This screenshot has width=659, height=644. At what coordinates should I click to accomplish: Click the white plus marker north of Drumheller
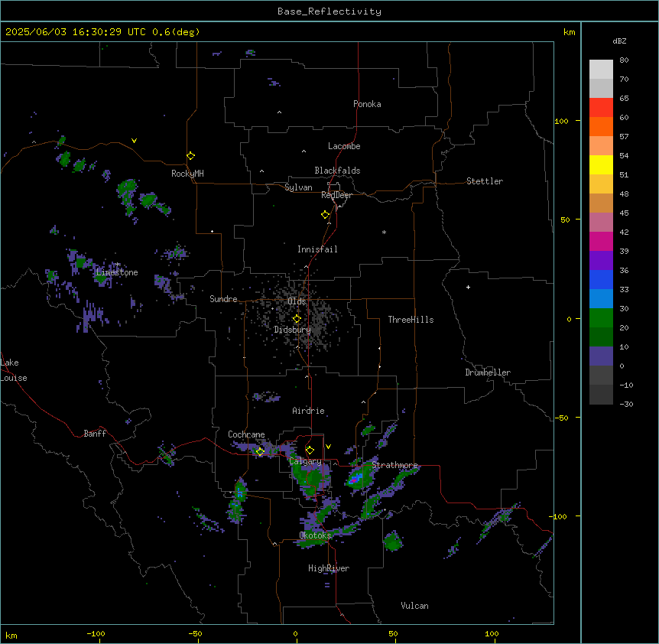click(468, 287)
